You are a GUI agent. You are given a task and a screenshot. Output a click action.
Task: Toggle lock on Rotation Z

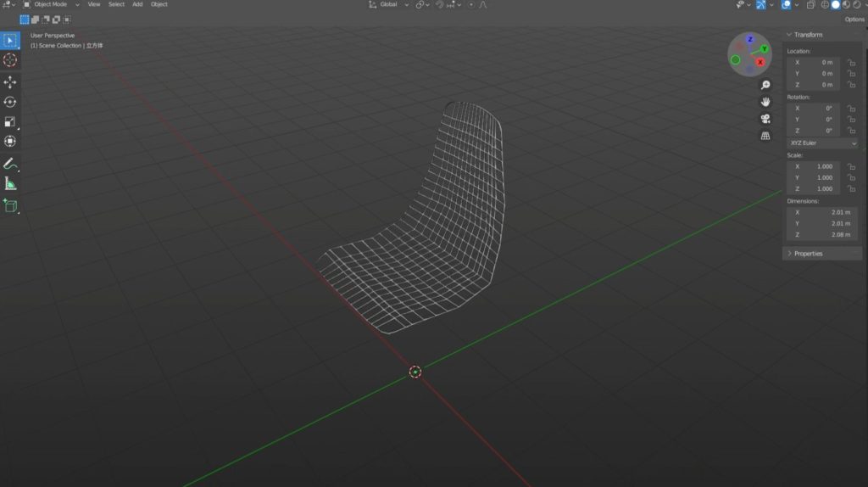point(851,131)
